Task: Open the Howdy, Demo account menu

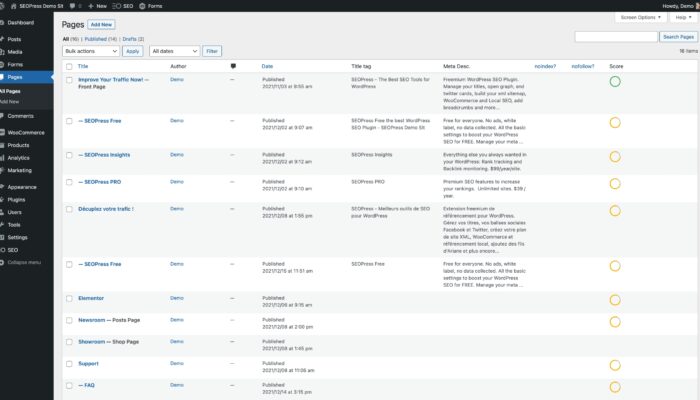Action: [x=680, y=6]
